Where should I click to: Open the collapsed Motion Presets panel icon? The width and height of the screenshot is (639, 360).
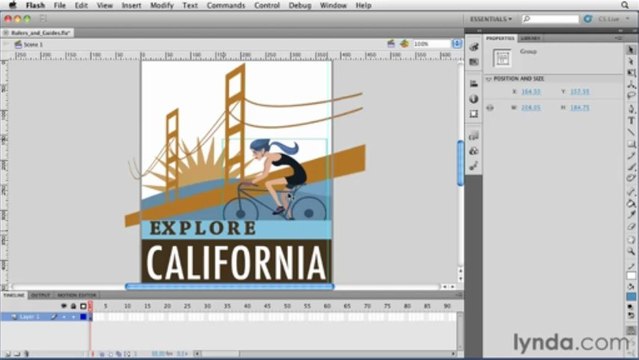tap(474, 166)
